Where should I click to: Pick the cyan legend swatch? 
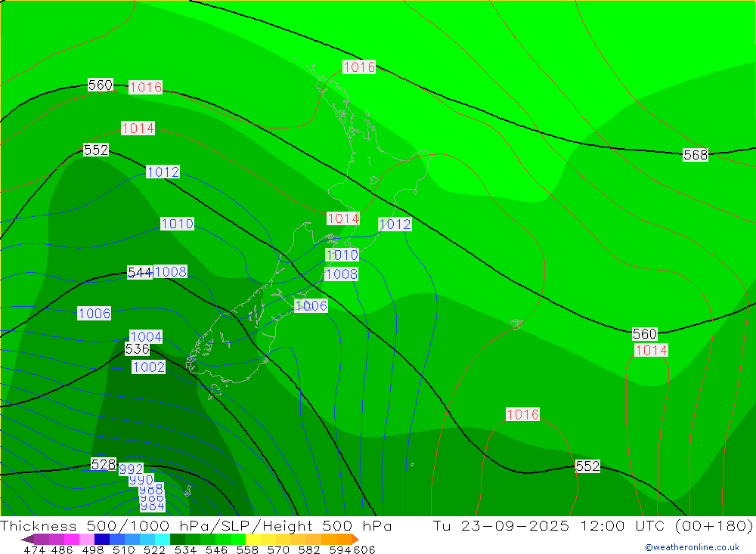click(x=163, y=539)
